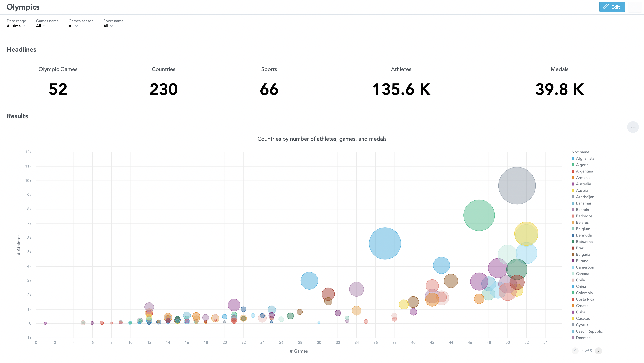
Task: Go to next legend page arrow
Action: [x=598, y=351]
